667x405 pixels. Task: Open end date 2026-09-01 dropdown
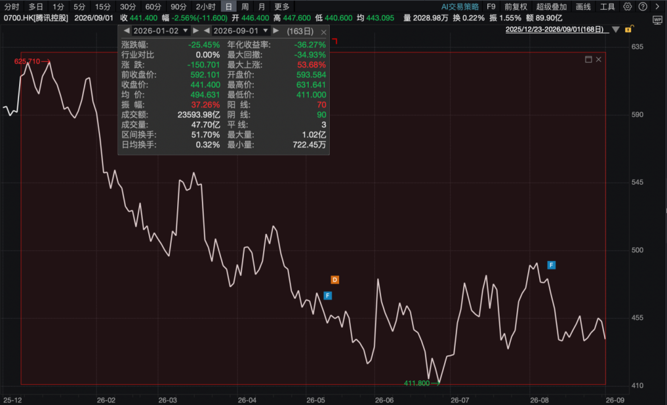(x=241, y=31)
